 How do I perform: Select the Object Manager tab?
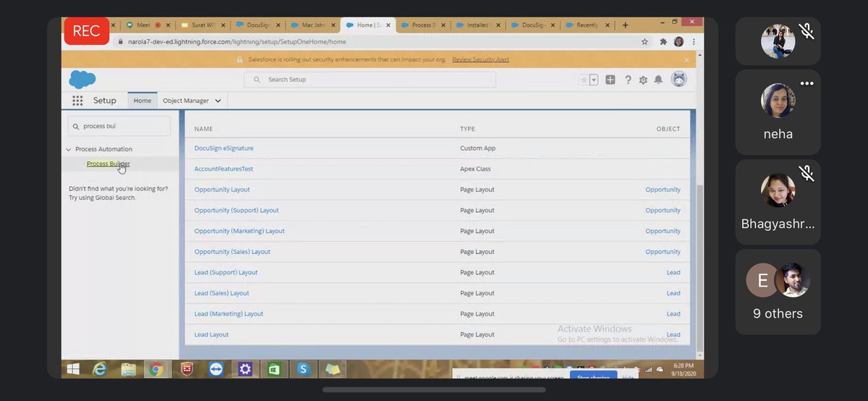click(x=186, y=101)
